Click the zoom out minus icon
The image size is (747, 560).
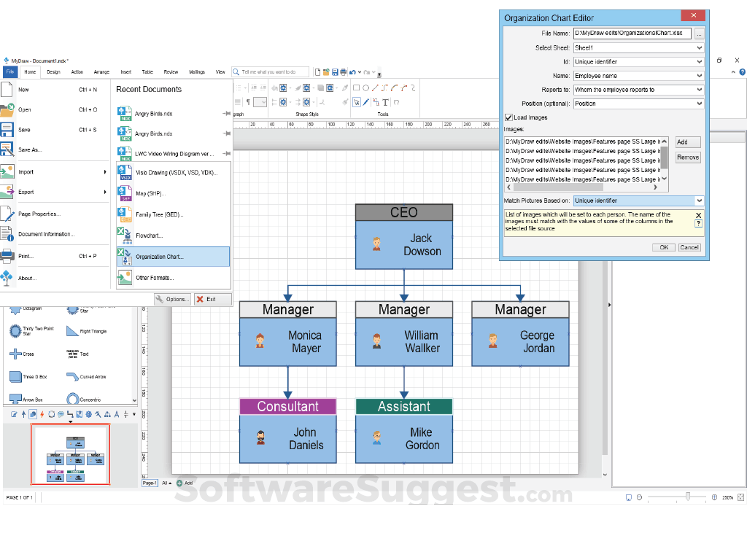[x=639, y=497]
